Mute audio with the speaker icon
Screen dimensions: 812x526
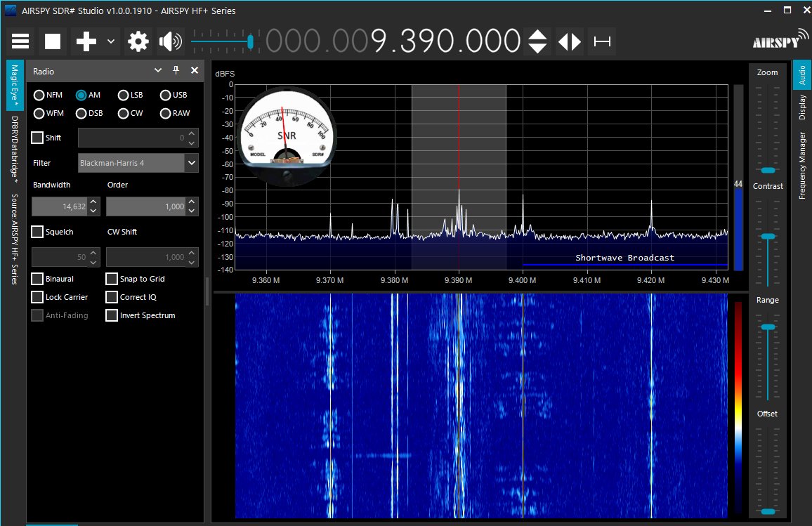click(x=171, y=41)
